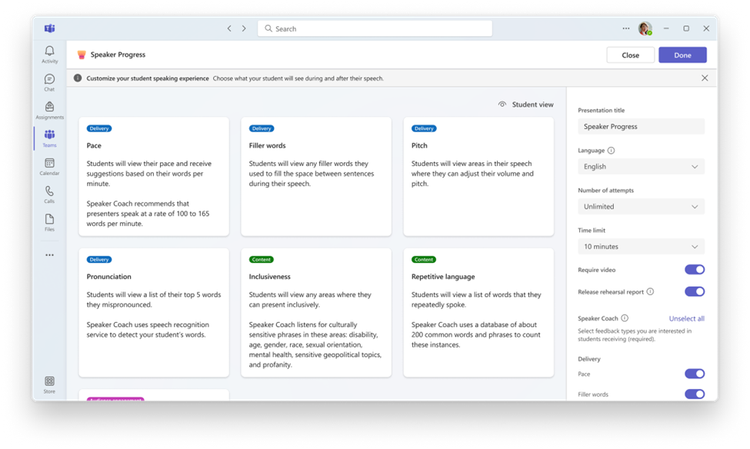Click the Presentation title field
The width and height of the screenshot is (750, 449).
tap(641, 126)
